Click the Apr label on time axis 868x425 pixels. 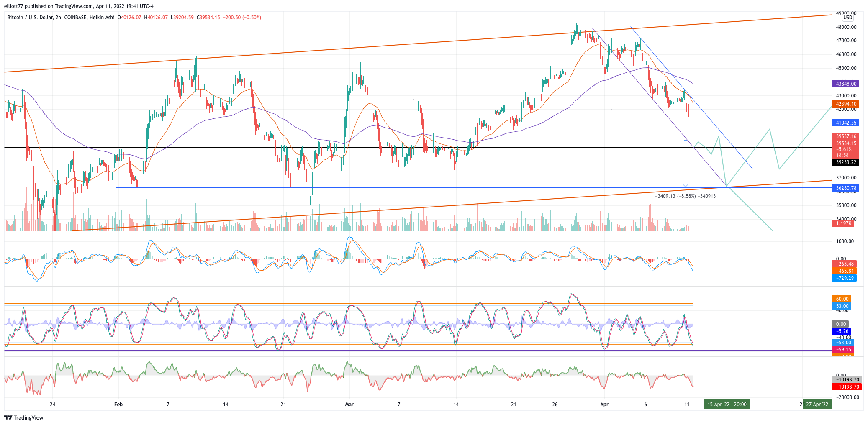coord(604,405)
